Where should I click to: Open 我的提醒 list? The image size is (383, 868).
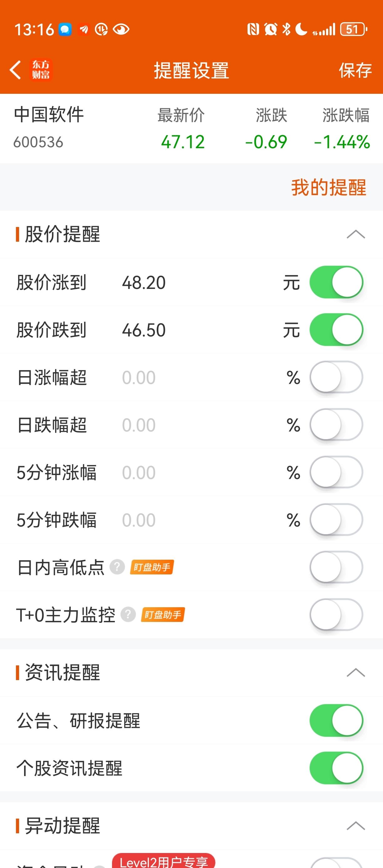pyautogui.click(x=328, y=187)
